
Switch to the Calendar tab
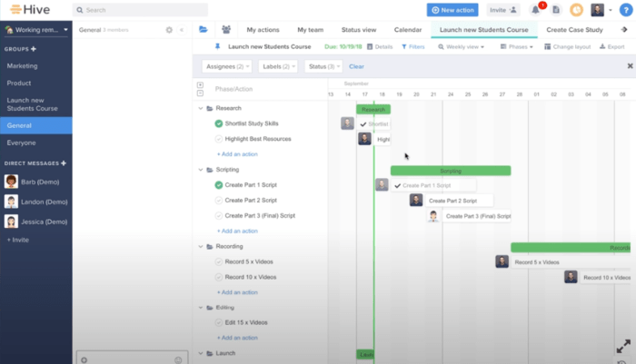(x=407, y=30)
